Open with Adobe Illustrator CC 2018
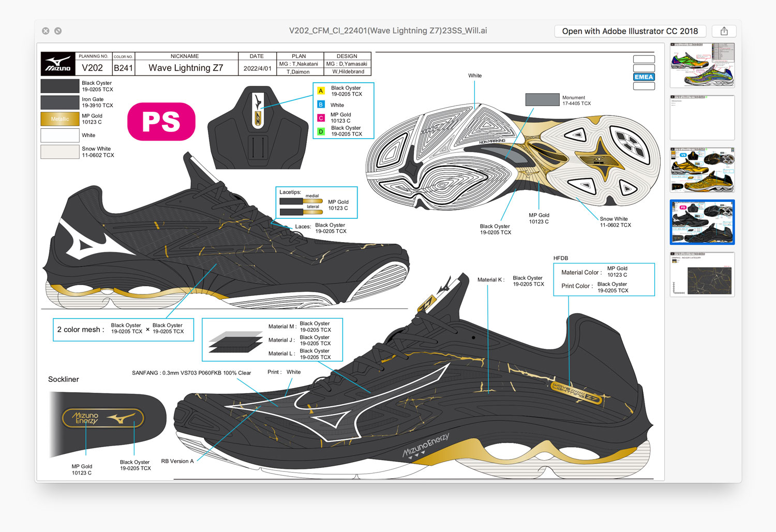 [x=630, y=31]
